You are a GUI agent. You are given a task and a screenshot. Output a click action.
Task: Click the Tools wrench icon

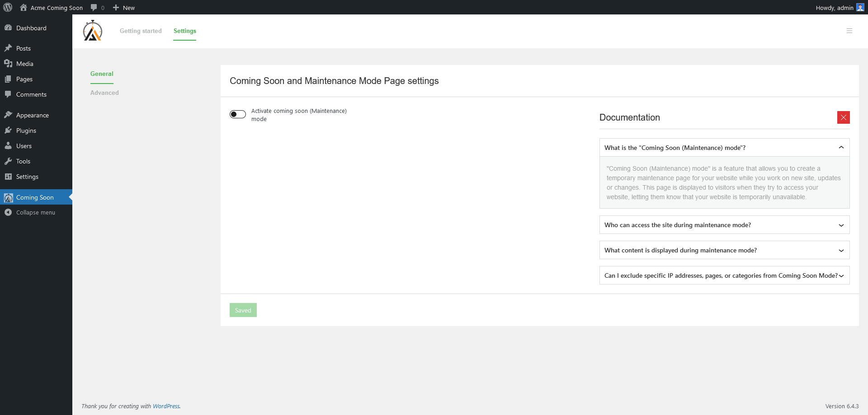pos(8,161)
